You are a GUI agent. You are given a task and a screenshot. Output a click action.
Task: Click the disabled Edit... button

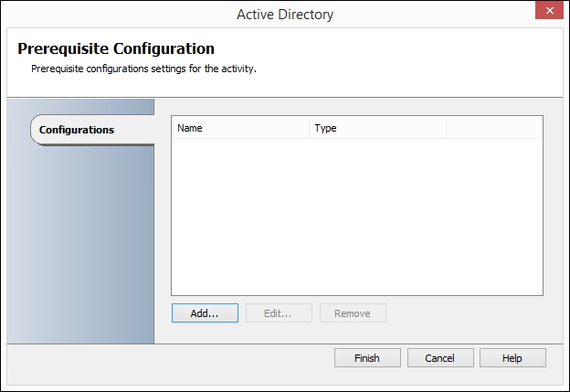coord(279,313)
